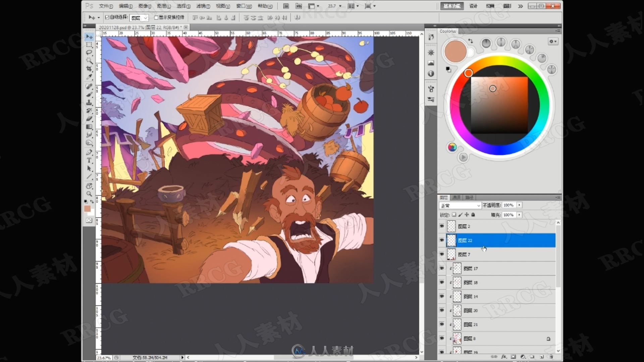Launch Mini Bridge with Mb icon
Screen dimensions: 644x362
(299, 6)
